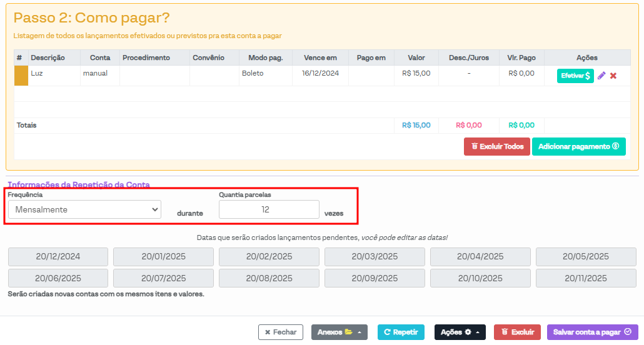Delete the Luz entry with red X

(613, 76)
